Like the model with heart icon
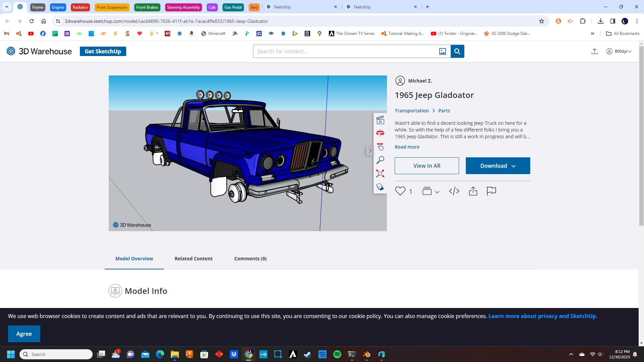The image size is (644, 362). coord(400,191)
